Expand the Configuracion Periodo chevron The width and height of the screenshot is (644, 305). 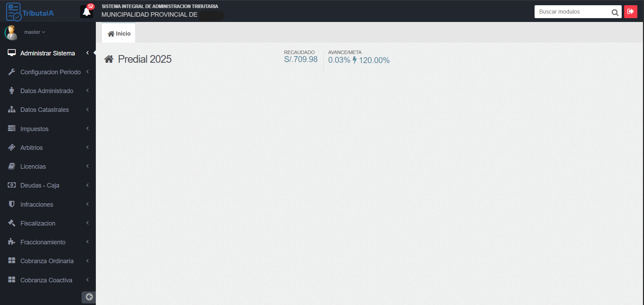pos(87,72)
